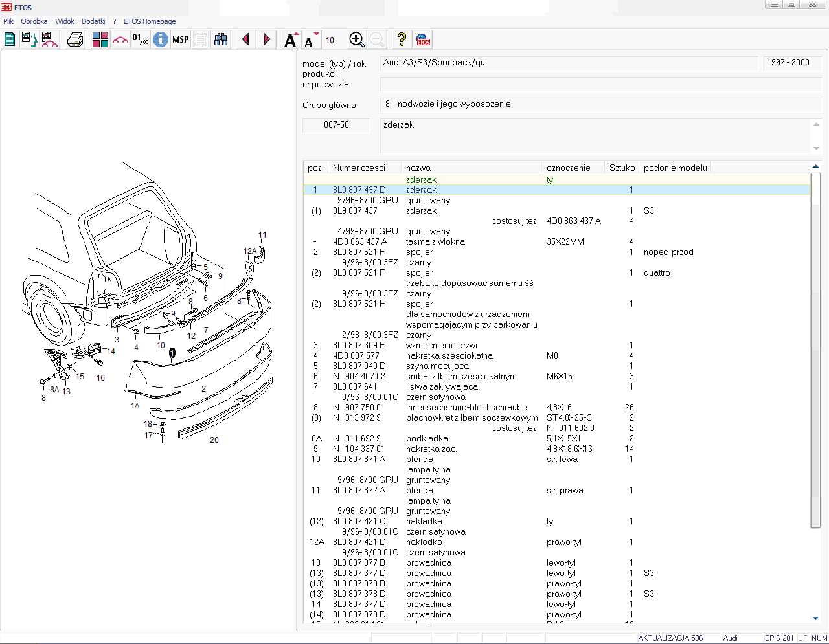Zoom in with the magnifier plus icon

click(x=356, y=39)
